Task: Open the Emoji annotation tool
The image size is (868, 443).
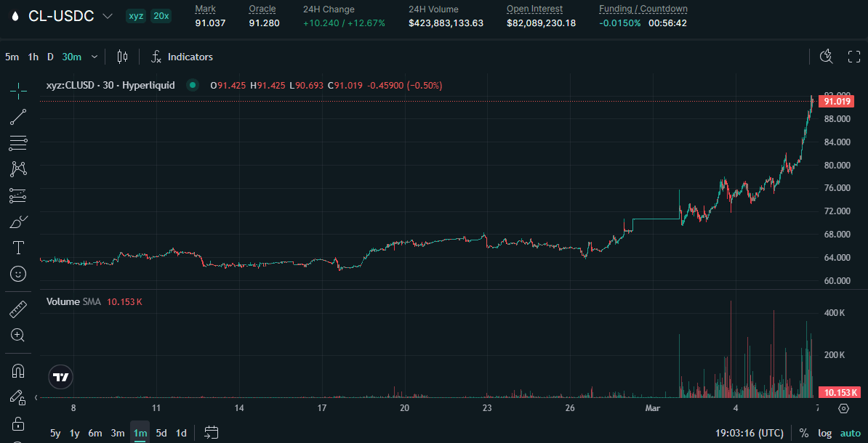Action: (17, 274)
